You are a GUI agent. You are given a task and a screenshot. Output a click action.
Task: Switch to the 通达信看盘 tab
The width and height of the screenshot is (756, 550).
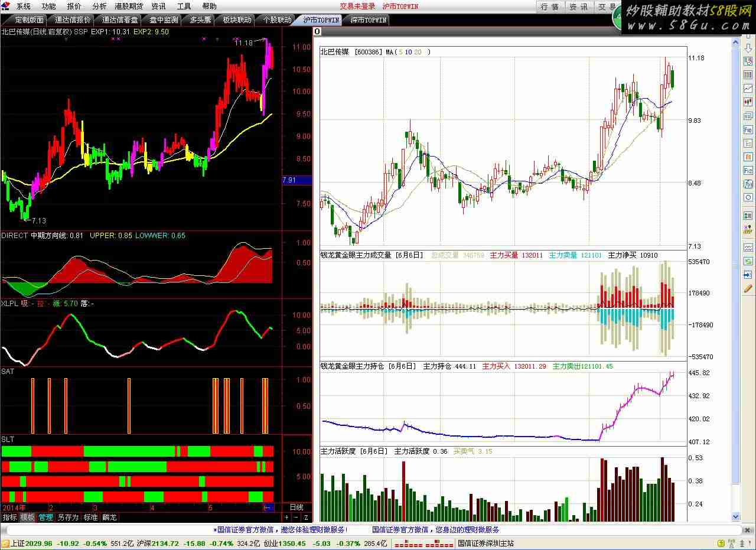tap(120, 20)
